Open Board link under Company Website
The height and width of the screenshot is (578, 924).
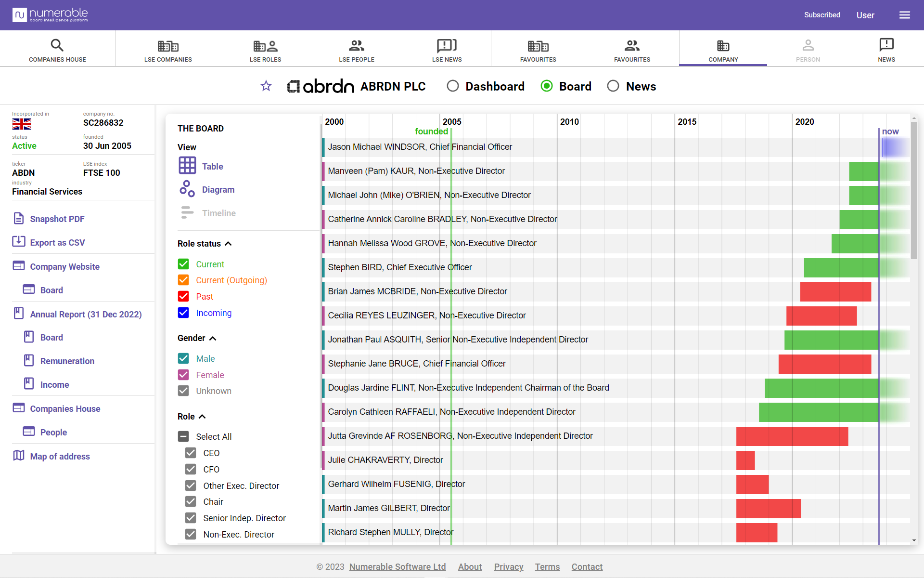coord(51,290)
